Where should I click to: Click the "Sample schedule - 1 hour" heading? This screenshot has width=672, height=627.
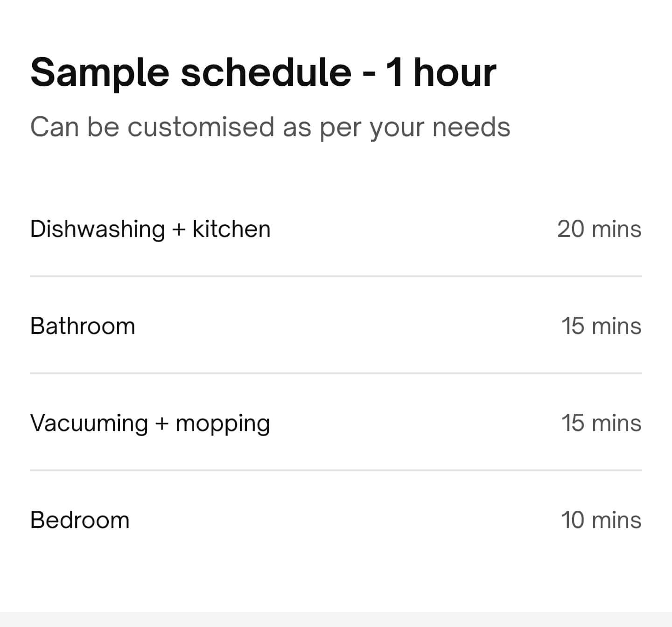263,73
